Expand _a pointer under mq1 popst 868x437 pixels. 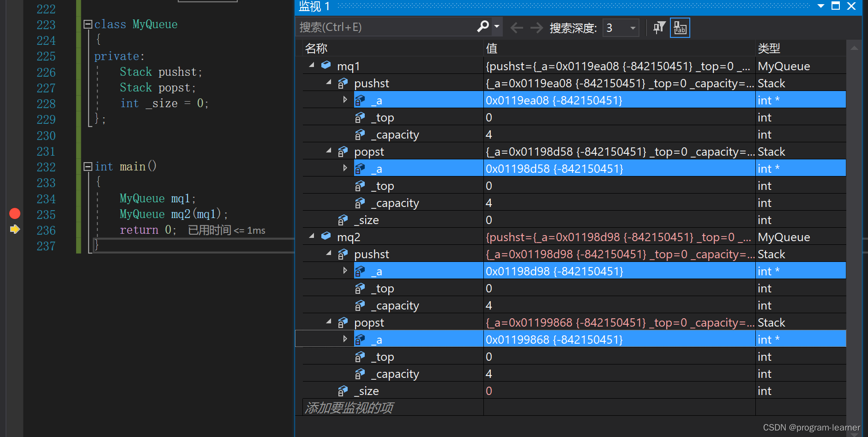[345, 168]
